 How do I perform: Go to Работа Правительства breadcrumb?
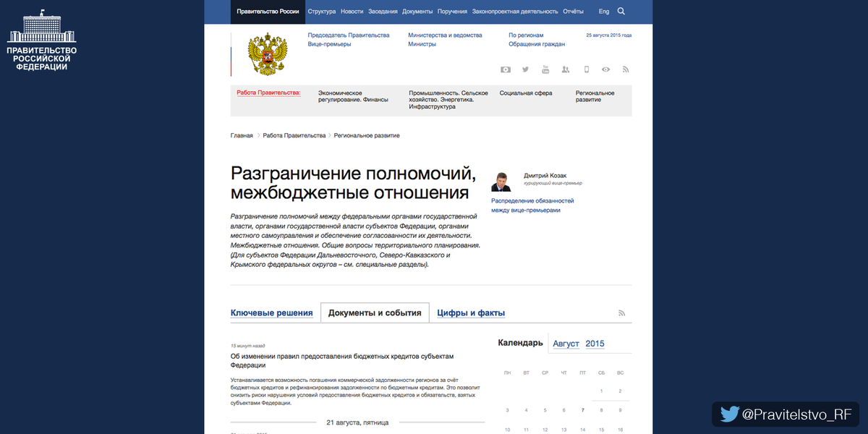point(294,135)
